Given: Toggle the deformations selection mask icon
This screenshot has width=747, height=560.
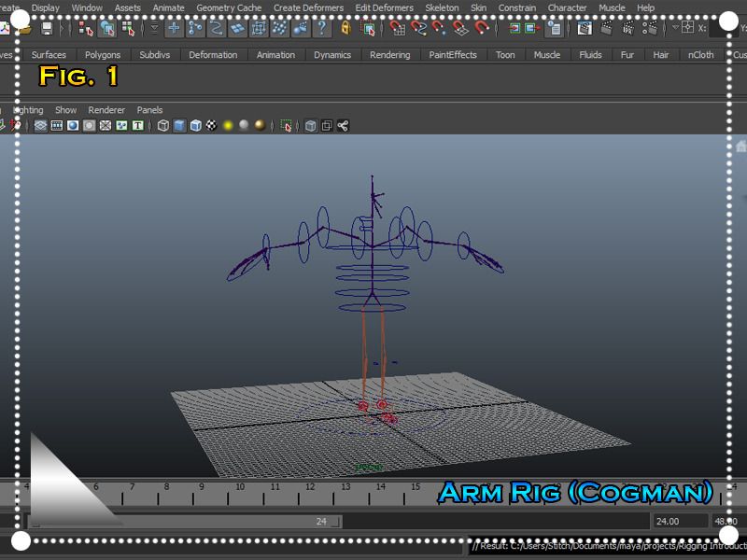Looking at the screenshot, I should coord(259,29).
